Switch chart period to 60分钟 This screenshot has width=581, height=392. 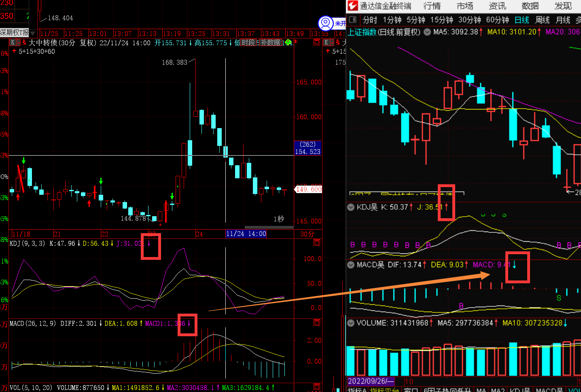(x=497, y=20)
